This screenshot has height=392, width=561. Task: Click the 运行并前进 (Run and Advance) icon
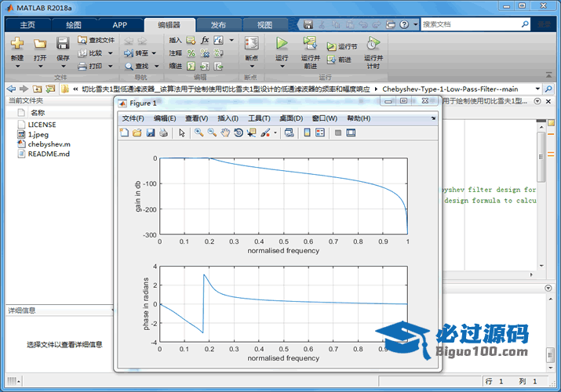point(310,43)
